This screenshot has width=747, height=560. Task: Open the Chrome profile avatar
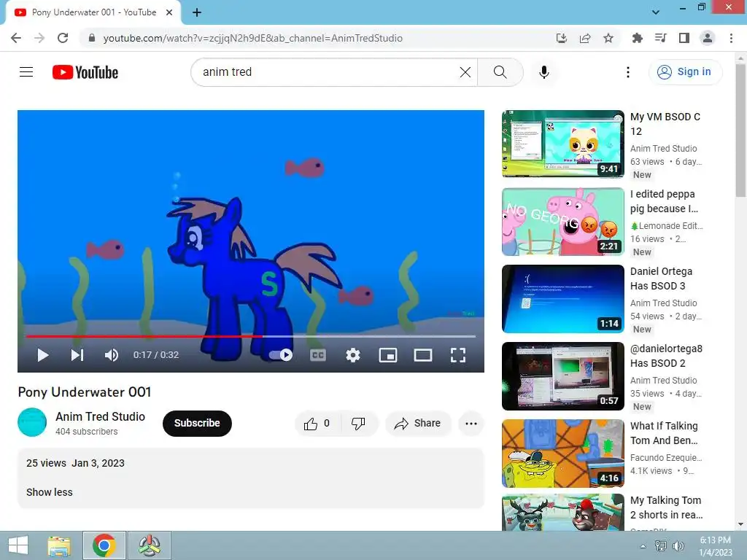708,38
